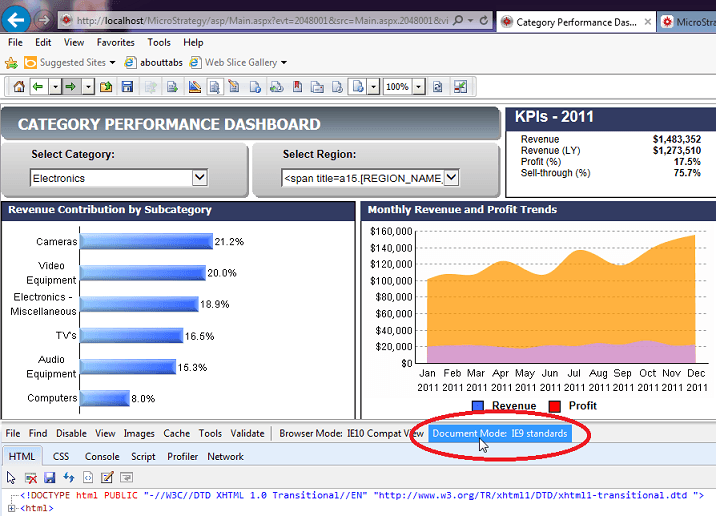The image size is (716, 516).
Task: Click Document Mode: IE9 standards
Action: [499, 434]
